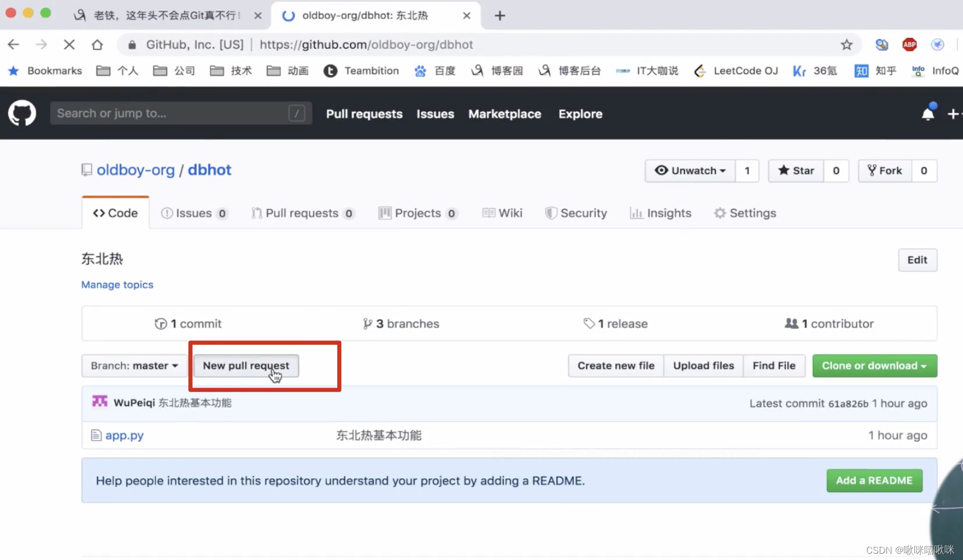Go to browser home page

[97, 45]
